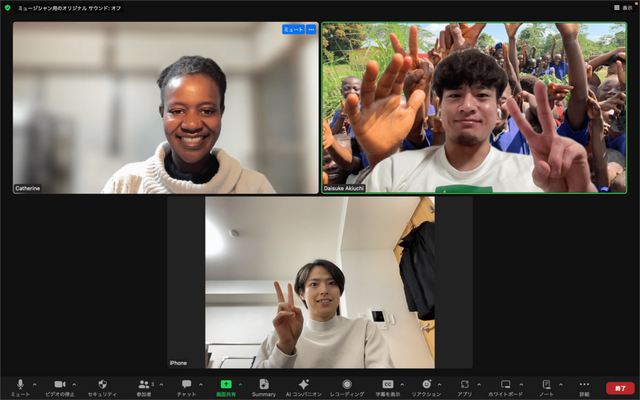640x400 pixels.
Task: Click the red End (終了) button
Action: (620, 386)
